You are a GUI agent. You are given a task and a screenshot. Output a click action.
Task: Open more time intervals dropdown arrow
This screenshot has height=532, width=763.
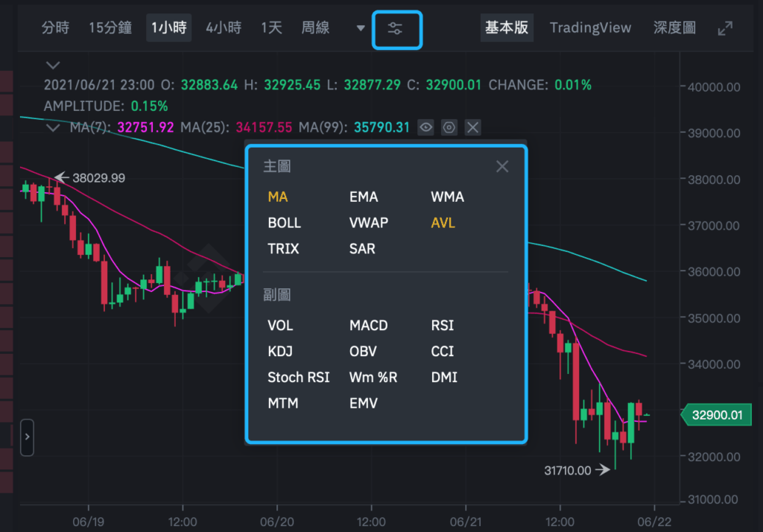[361, 28]
